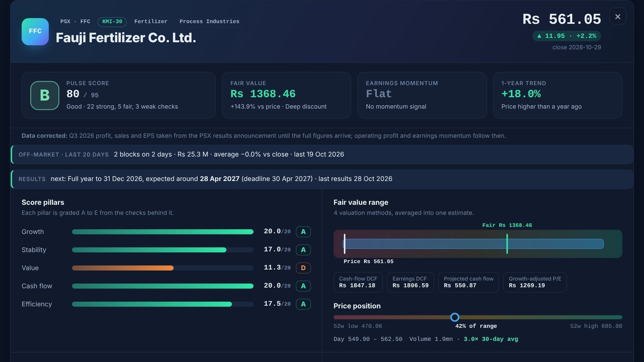Image resolution: width=644 pixels, height=362 pixels.
Task: Select the Projected cash flow chip
Action: (x=469, y=282)
